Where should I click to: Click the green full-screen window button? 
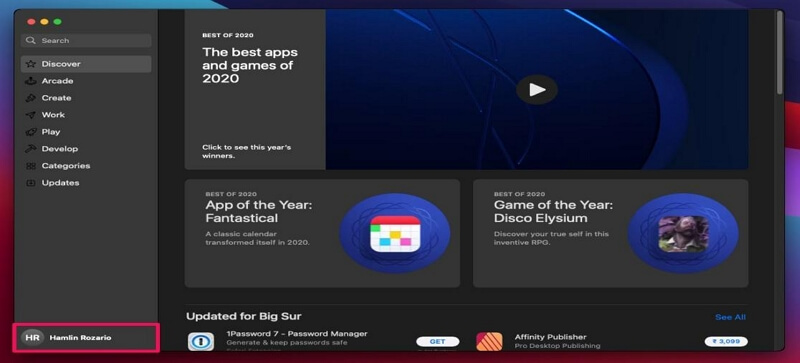[58, 21]
